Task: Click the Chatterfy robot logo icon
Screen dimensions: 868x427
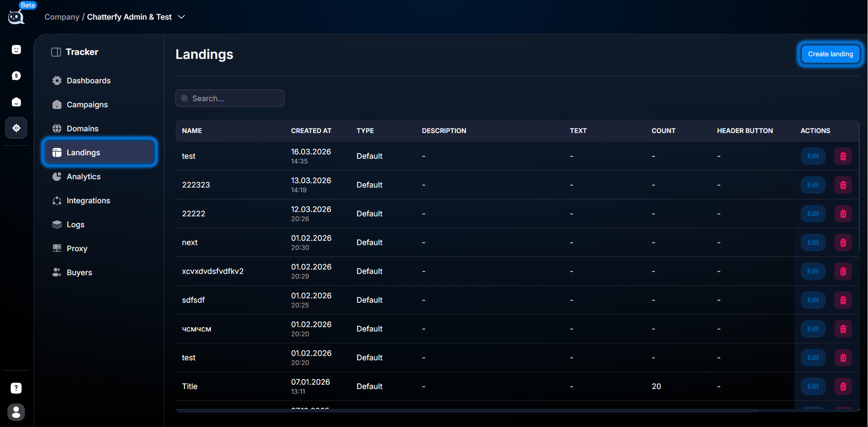Action: tap(16, 17)
